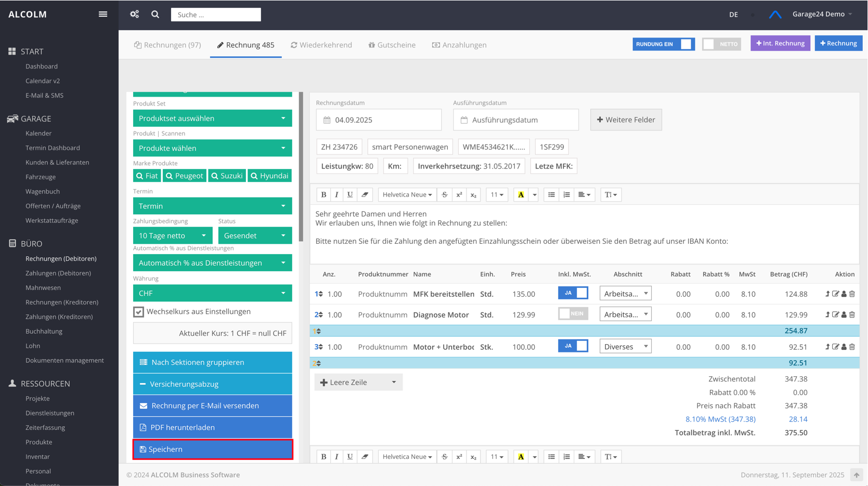Delete the Diagnose Motor row via trash icon
This screenshot has width=868, height=486.
pos(852,314)
